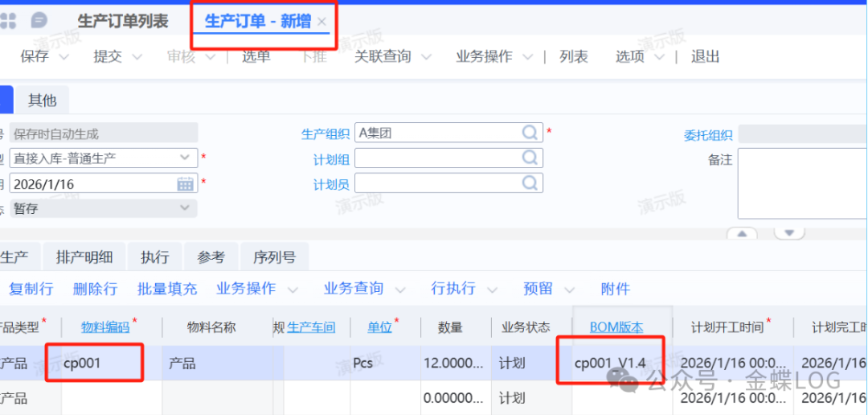
Task: Expand the 业务操作 toolbar dropdown
Action: (x=527, y=57)
